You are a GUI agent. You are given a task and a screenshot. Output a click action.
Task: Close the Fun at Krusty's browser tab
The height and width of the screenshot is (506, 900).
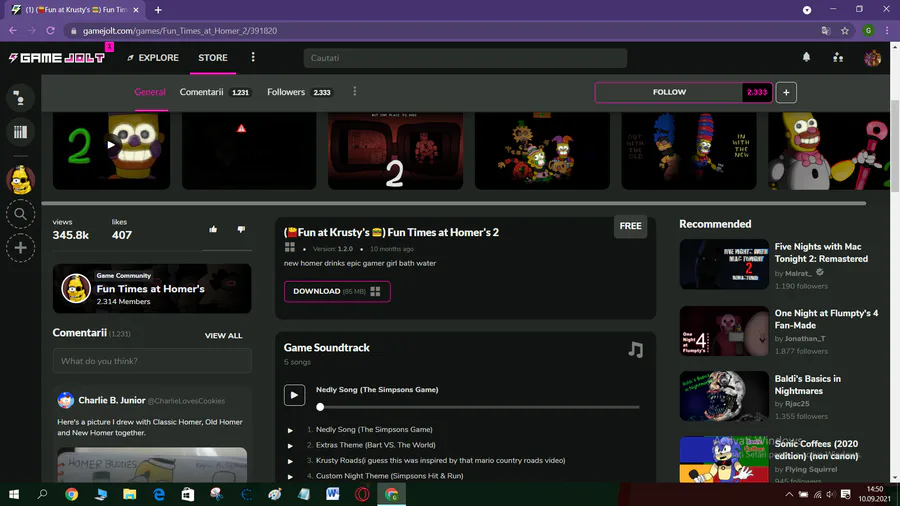(x=136, y=10)
